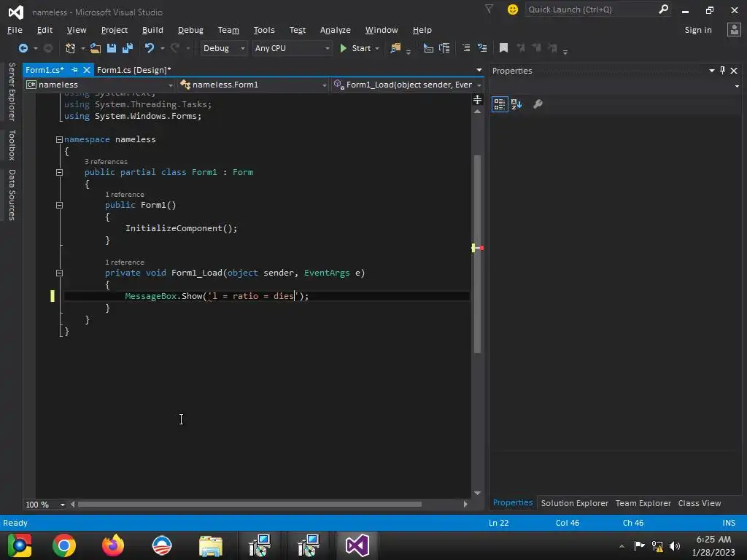Save Form1.cs with the single-disk icon
747x560 pixels.
pyautogui.click(x=112, y=48)
